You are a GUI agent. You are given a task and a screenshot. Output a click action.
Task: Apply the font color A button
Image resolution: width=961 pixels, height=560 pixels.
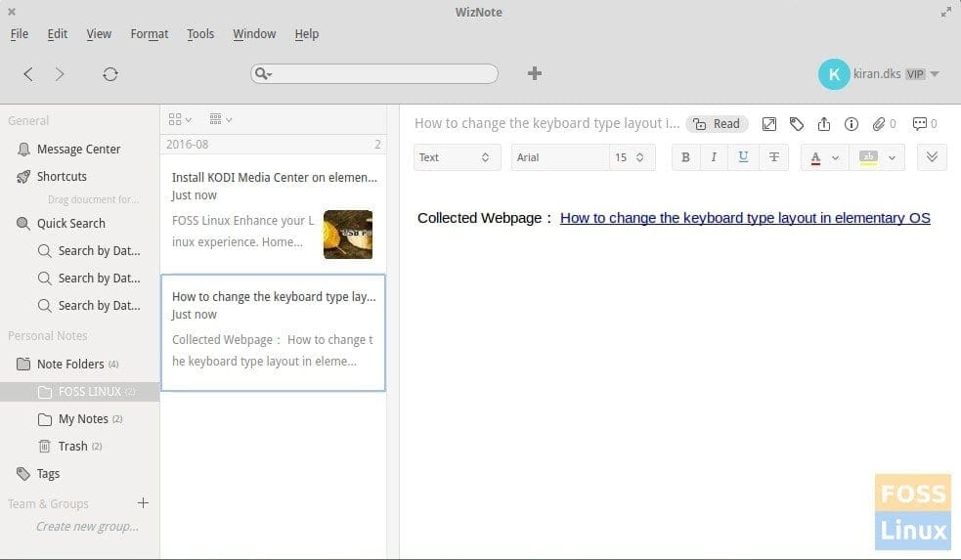click(815, 158)
